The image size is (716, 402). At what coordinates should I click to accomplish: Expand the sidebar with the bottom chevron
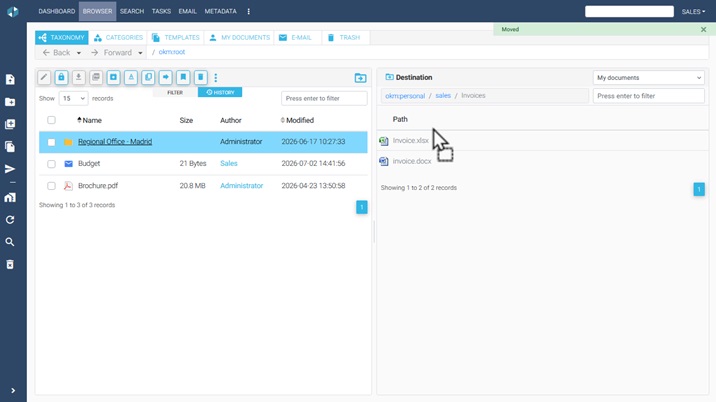[x=13, y=391]
